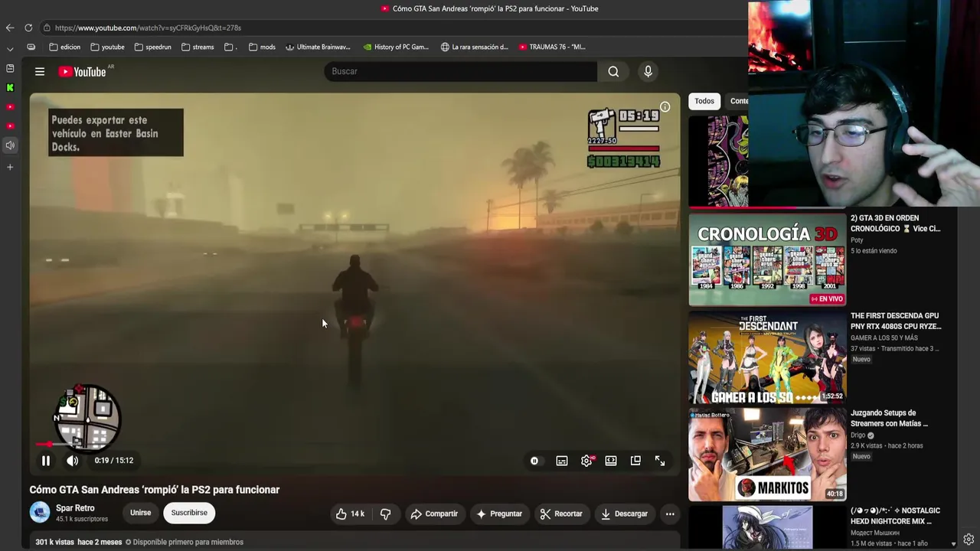The height and width of the screenshot is (551, 980).
Task: Open the Ultimate Brainwav... bookmark
Action: coord(318,47)
